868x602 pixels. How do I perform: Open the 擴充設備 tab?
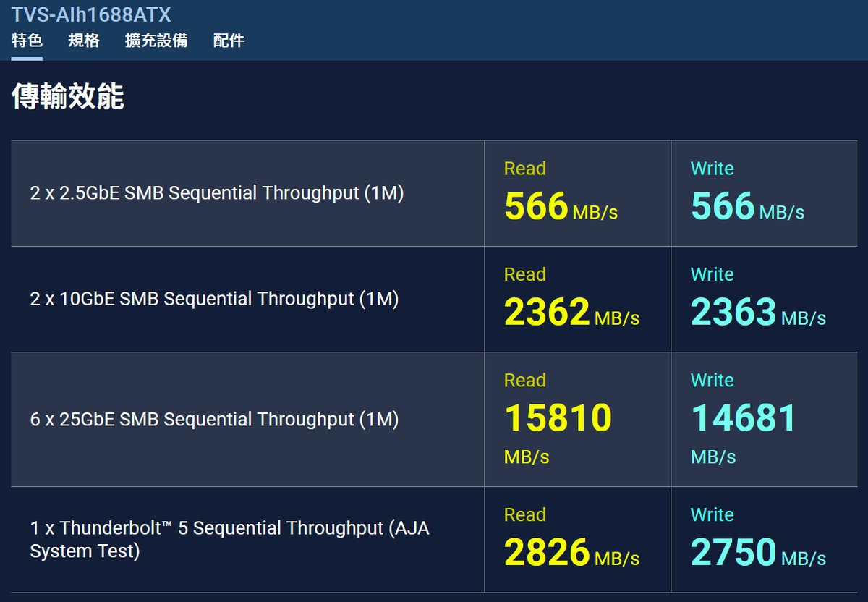(x=156, y=41)
